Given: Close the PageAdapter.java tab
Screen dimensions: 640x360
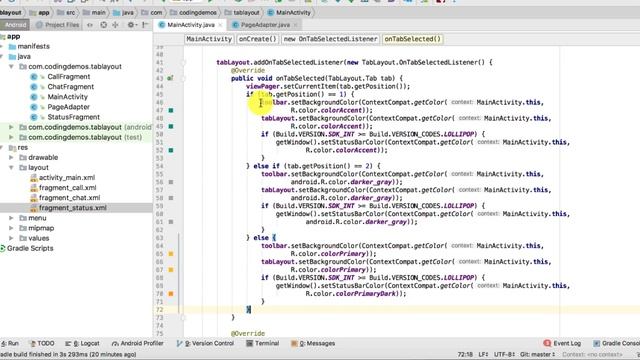Looking at the screenshot, I should [x=296, y=25].
